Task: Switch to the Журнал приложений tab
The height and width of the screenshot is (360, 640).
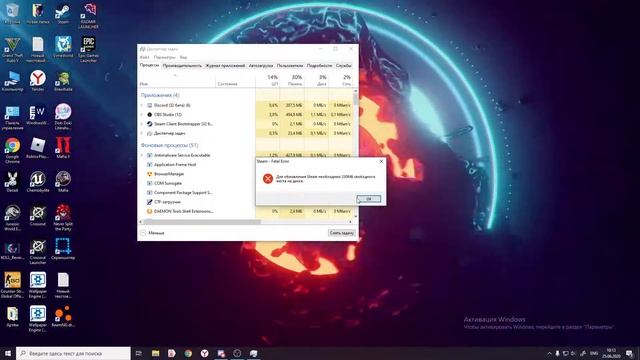Action: pos(225,66)
